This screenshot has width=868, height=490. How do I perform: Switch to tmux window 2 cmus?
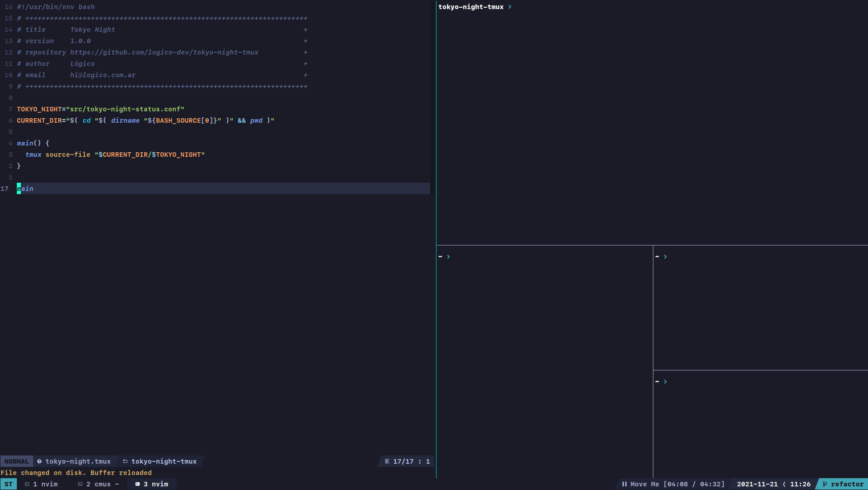tap(98, 484)
